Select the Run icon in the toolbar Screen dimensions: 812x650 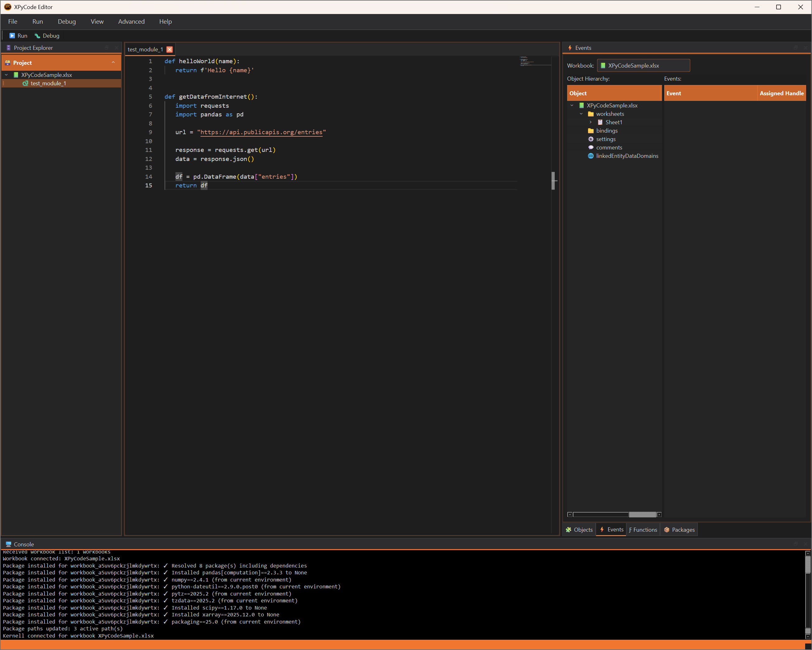pyautogui.click(x=12, y=35)
